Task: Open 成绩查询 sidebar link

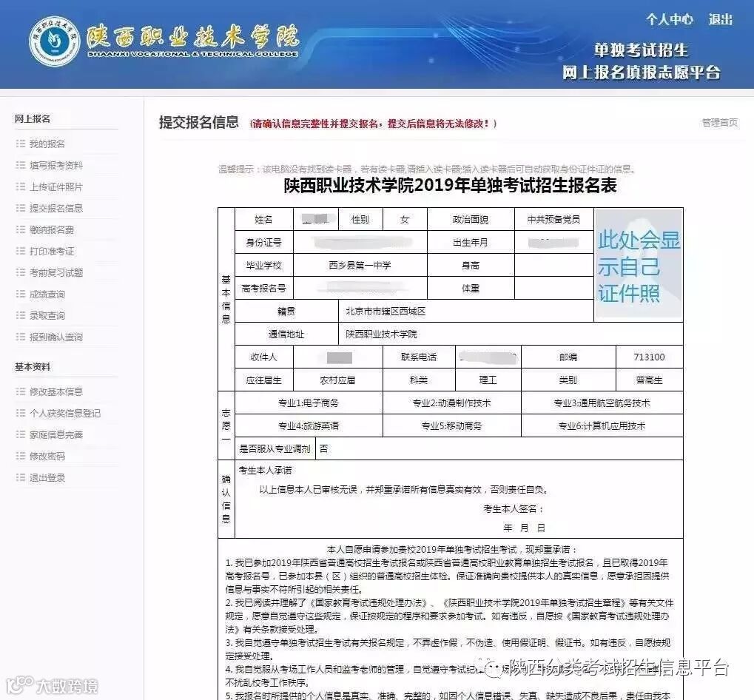Action: [47, 295]
